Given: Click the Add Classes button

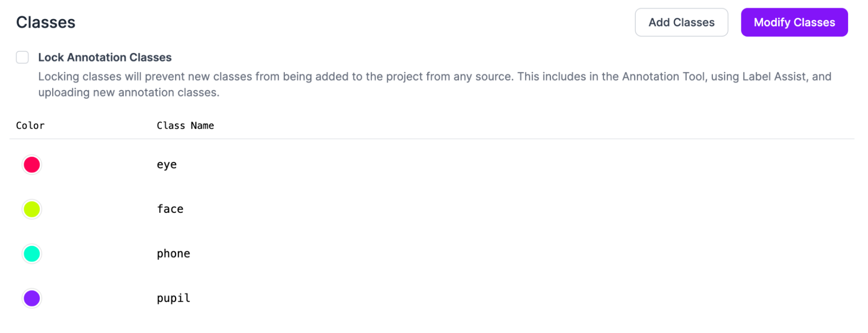Looking at the screenshot, I should click(681, 22).
